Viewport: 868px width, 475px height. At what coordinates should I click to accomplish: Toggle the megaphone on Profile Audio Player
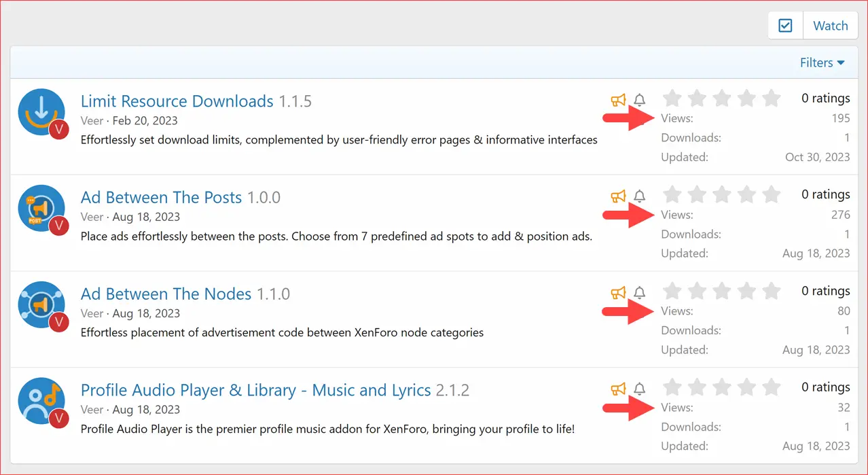coord(618,389)
